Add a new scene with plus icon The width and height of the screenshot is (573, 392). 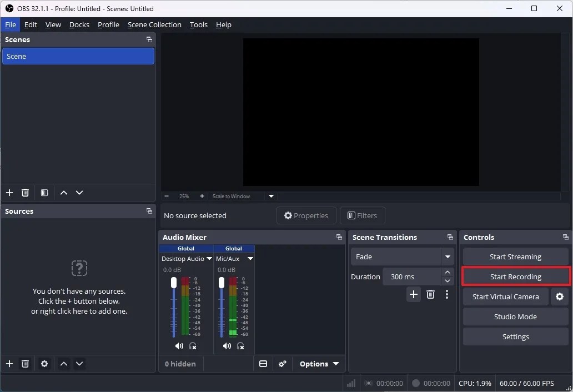pos(9,193)
